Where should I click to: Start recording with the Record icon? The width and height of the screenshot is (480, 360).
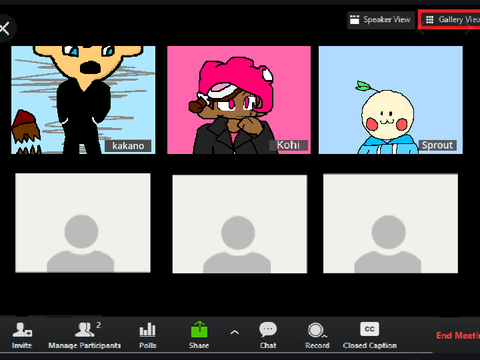click(316, 330)
